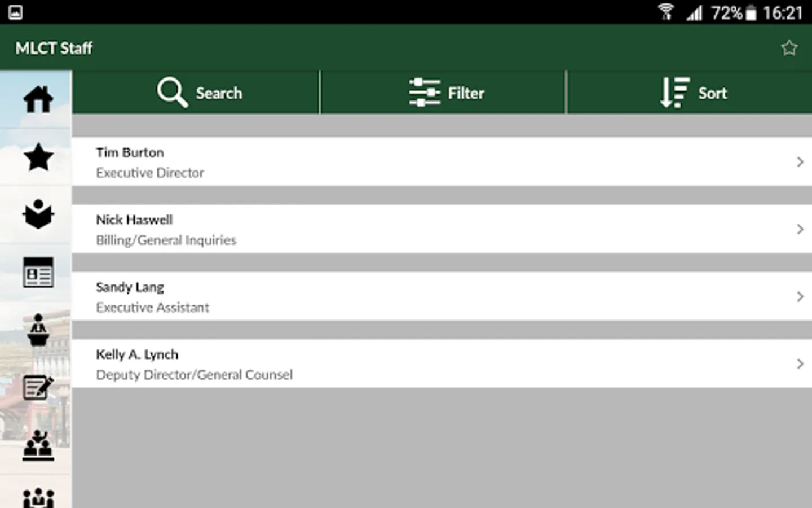Select Deputy Director/General Counsel subtitle
Viewport: 812px width, 508px height.
click(x=194, y=375)
